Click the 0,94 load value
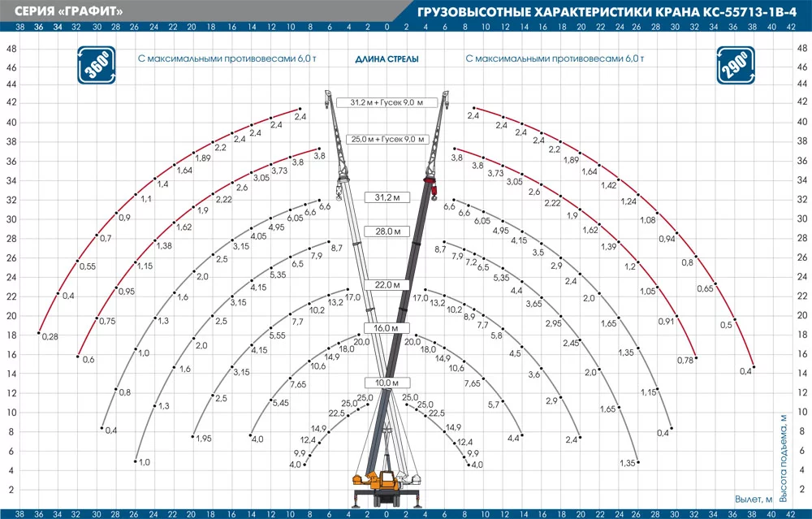 [x=667, y=240]
